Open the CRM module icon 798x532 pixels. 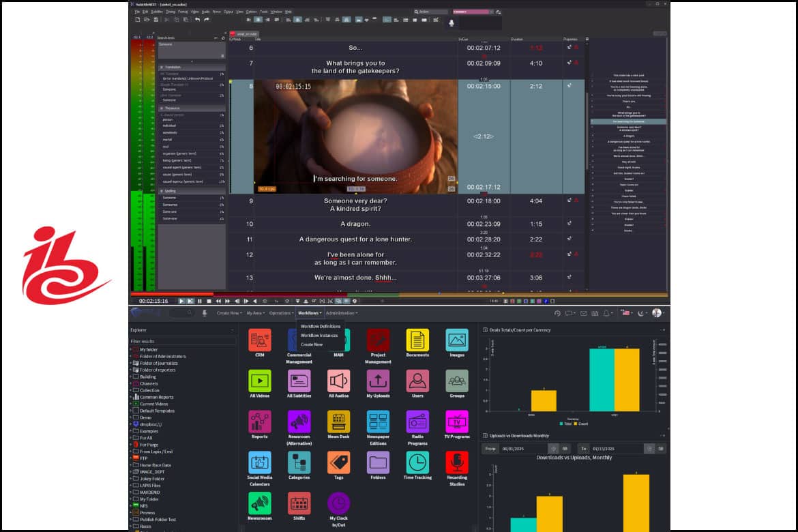tap(260, 340)
